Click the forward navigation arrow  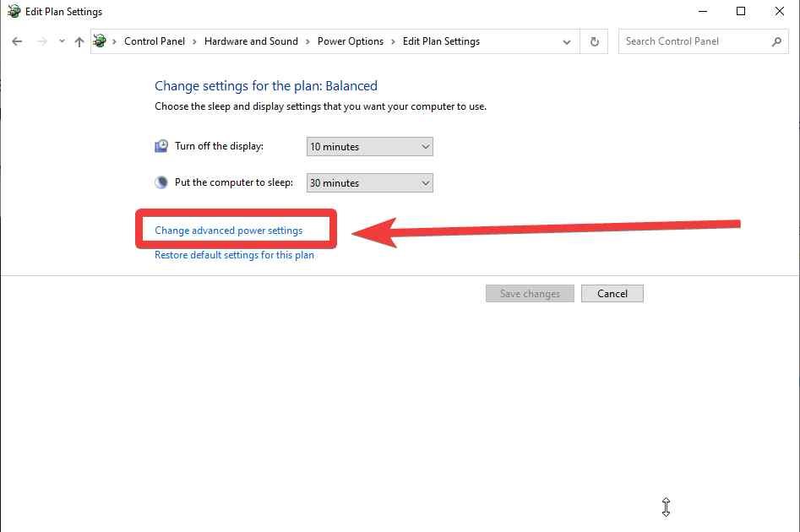tap(42, 41)
